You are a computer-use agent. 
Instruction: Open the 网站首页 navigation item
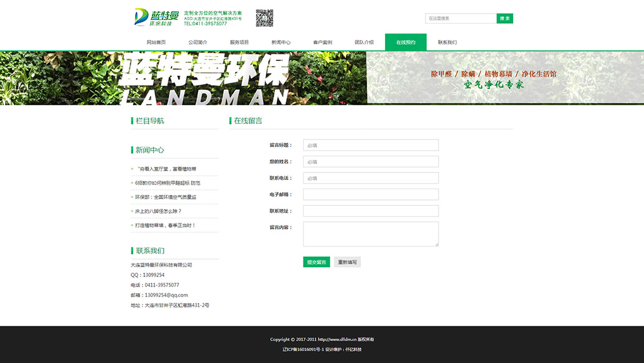[156, 42]
